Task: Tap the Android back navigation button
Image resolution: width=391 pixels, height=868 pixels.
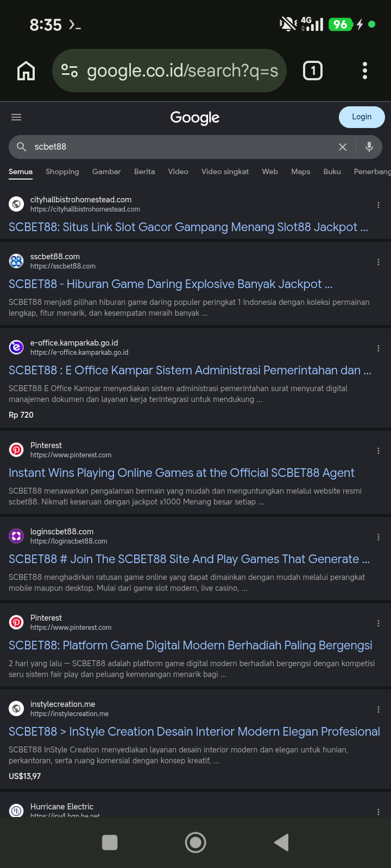Action: tap(281, 843)
